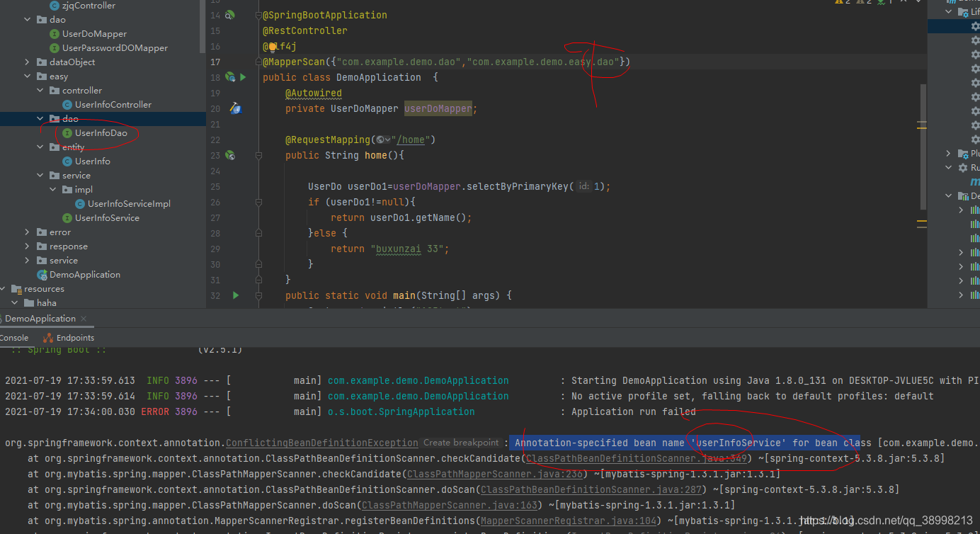Screen dimensions: 980x534
Task: Open the UserInfoDao interface file
Action: point(101,133)
